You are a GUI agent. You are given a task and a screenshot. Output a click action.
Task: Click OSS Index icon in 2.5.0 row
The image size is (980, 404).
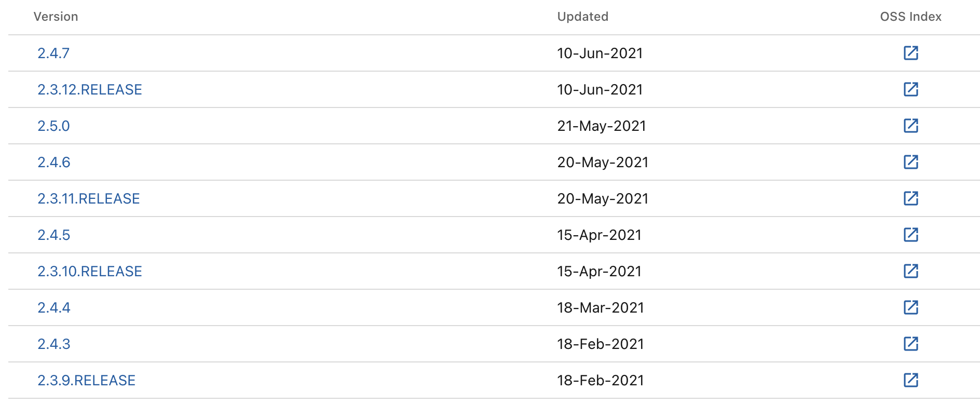(911, 126)
